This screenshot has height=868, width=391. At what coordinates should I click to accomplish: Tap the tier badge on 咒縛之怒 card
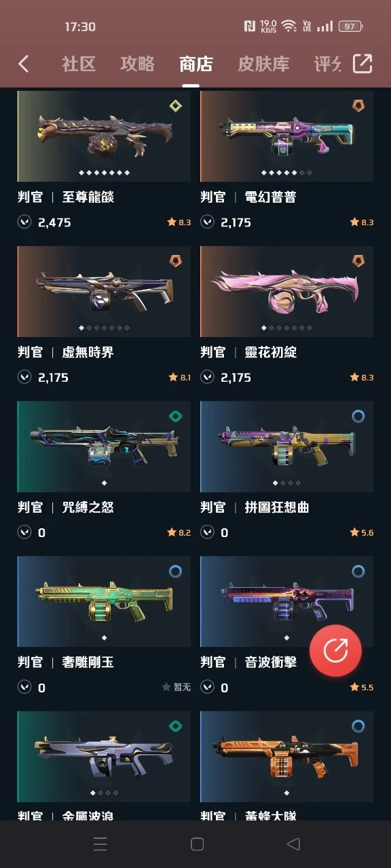point(176,416)
